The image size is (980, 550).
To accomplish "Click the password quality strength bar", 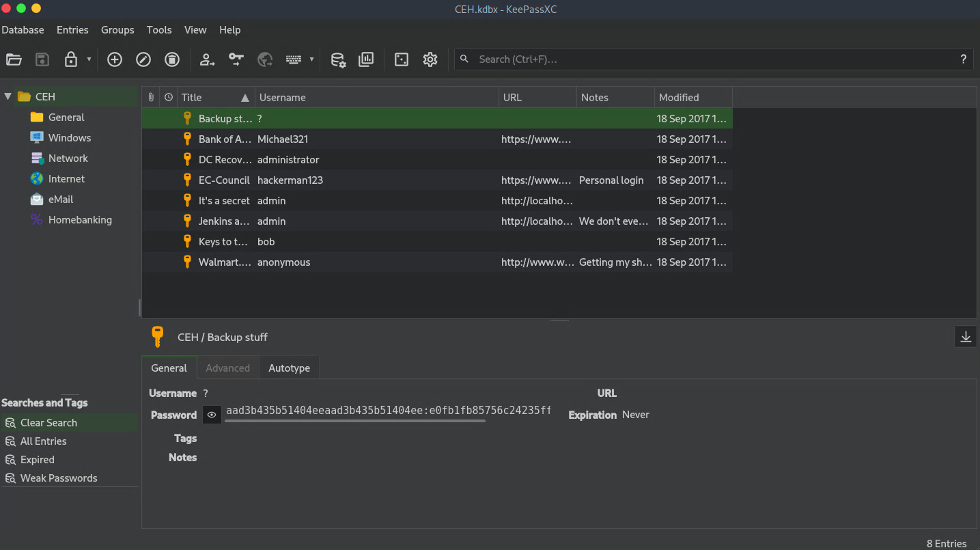I will point(355,421).
